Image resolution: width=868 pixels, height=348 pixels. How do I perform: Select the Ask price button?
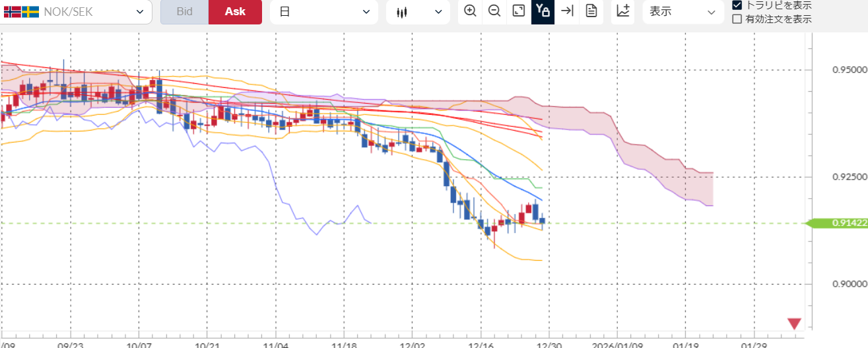[235, 12]
